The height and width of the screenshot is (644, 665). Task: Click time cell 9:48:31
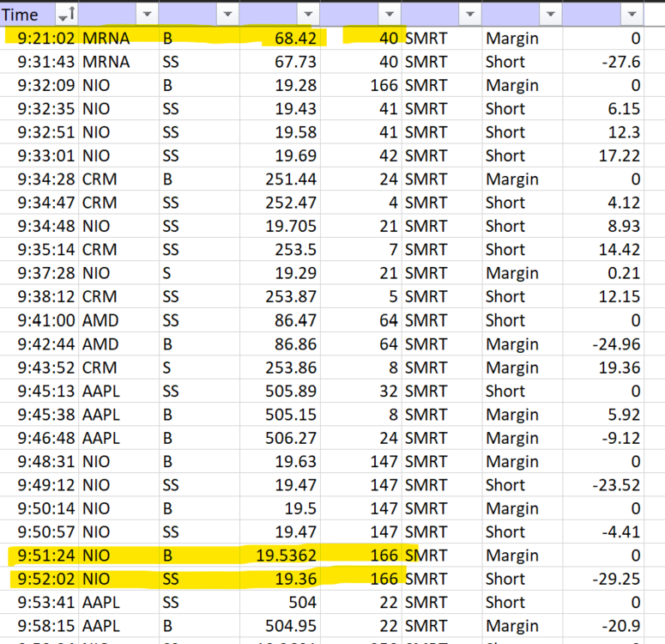click(x=39, y=461)
